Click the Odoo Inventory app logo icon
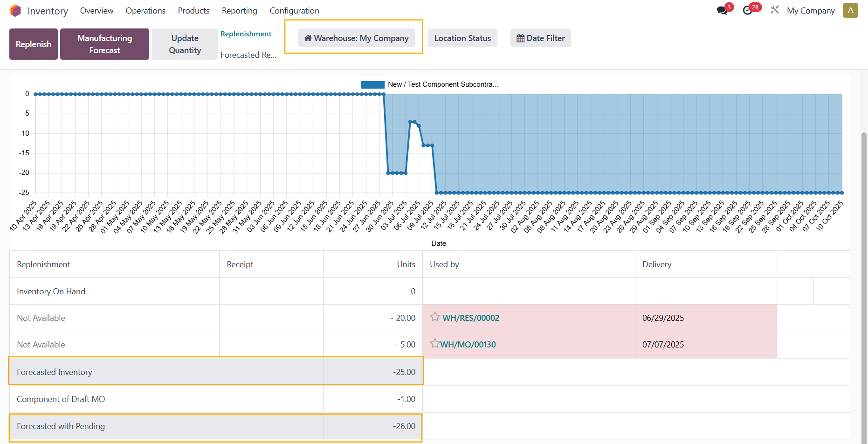868x444 pixels. click(15, 11)
